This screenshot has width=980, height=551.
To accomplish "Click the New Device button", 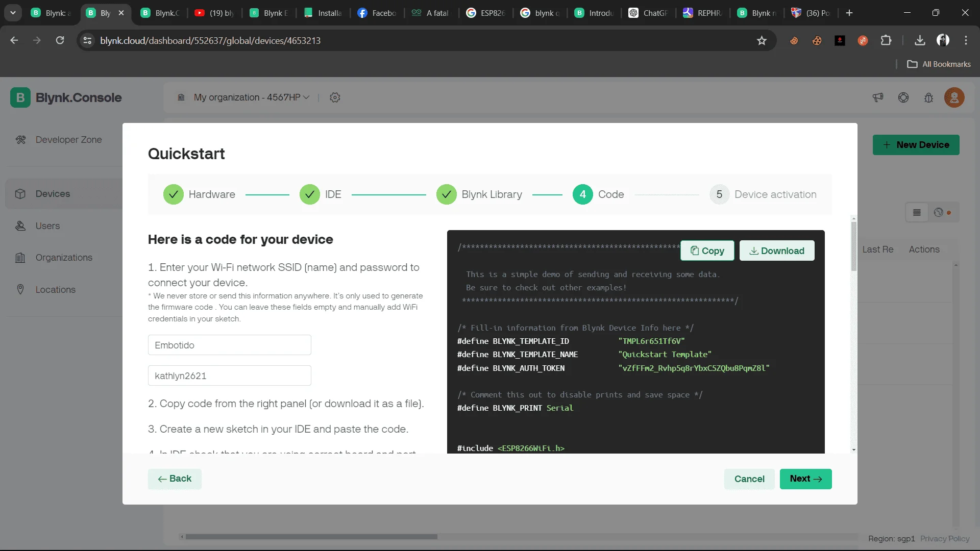I will coord(916,145).
